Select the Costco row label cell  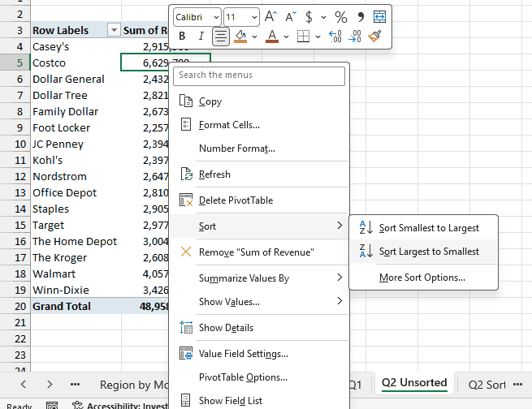[76, 62]
